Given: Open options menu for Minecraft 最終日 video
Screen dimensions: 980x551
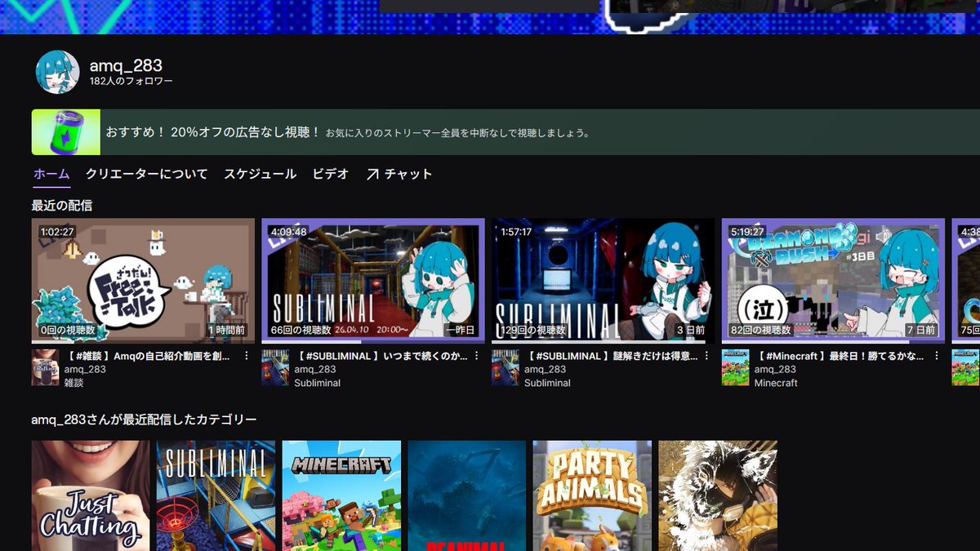Looking at the screenshot, I should [938, 356].
